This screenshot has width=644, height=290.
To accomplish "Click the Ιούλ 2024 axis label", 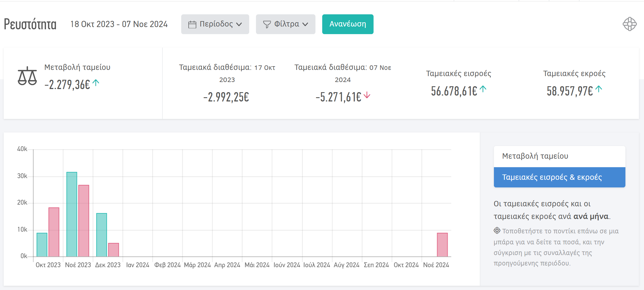I will click(317, 265).
